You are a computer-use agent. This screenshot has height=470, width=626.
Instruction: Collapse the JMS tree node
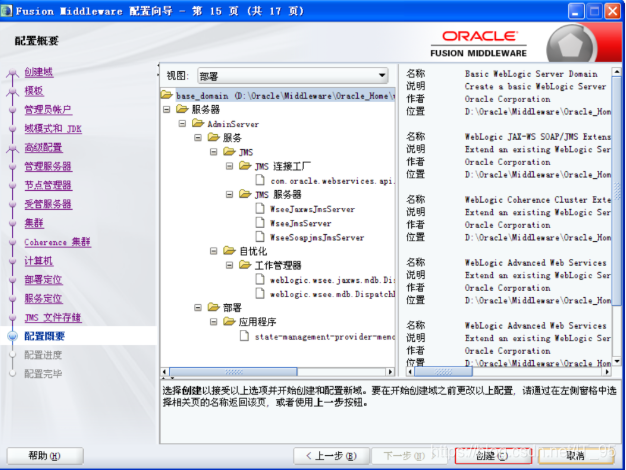(214, 152)
